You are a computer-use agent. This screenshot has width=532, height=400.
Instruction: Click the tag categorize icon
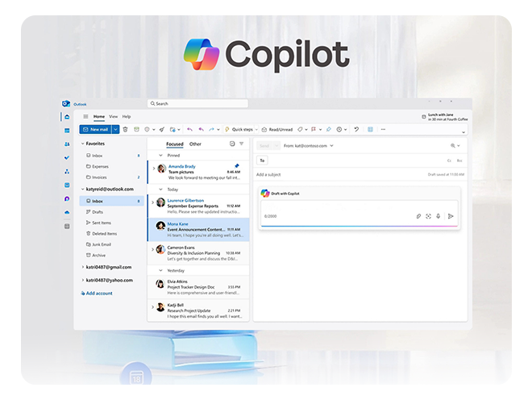(x=300, y=129)
